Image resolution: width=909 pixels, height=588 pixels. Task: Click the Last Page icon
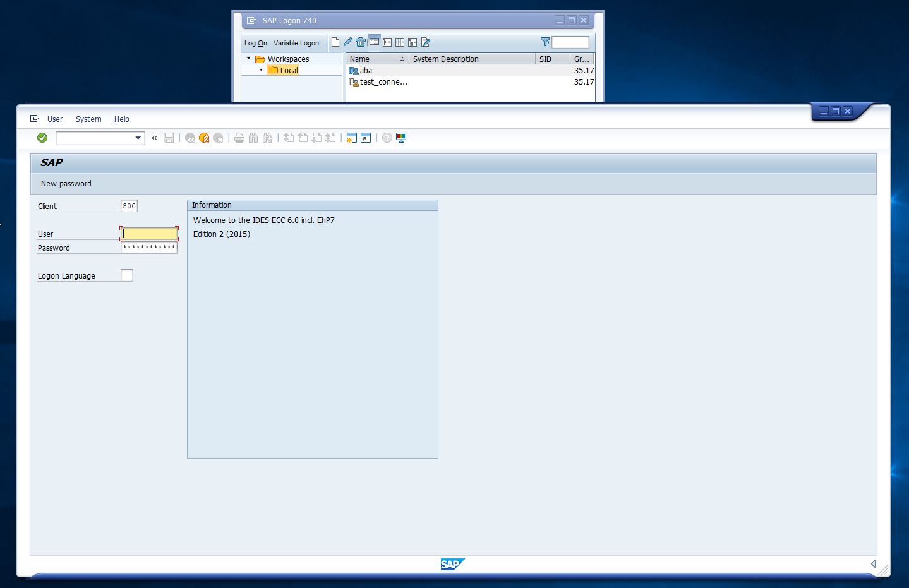(330, 138)
